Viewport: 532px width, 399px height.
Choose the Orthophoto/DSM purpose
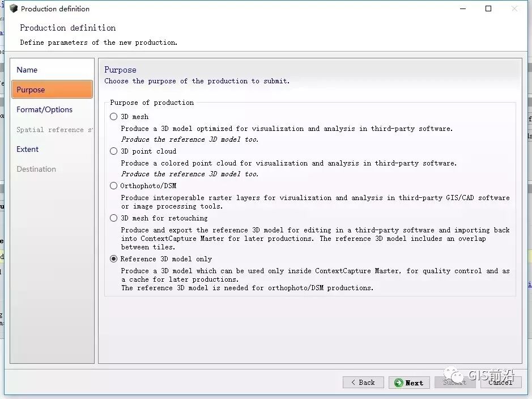coord(114,186)
